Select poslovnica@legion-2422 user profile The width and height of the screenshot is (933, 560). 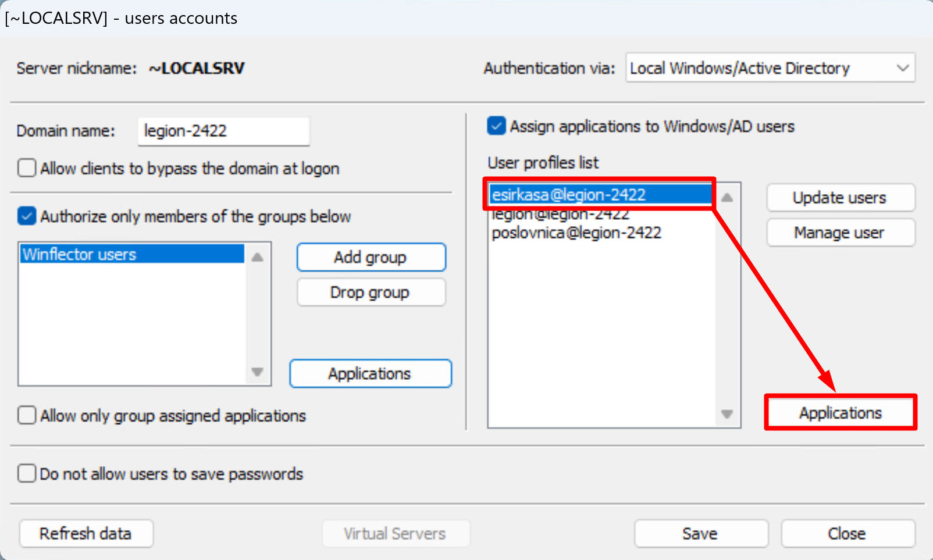tap(576, 233)
